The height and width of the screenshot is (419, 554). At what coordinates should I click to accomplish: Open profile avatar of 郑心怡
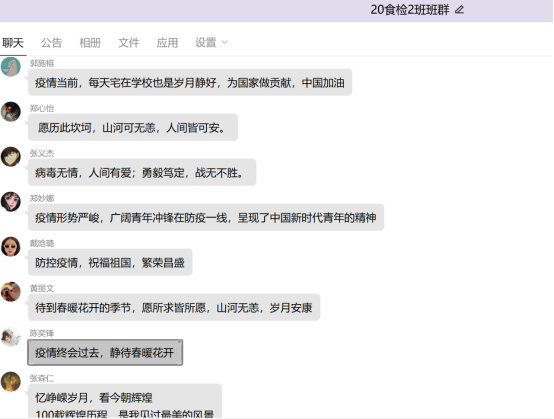tap(11, 112)
